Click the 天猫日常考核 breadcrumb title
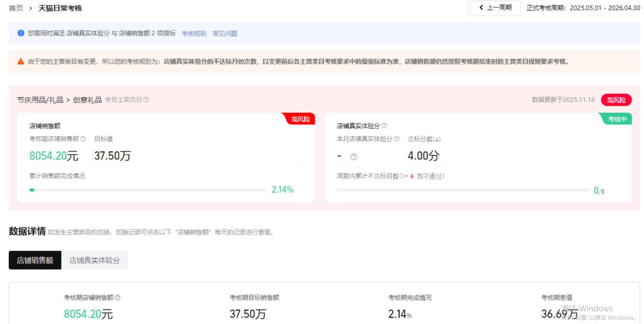This screenshot has width=644, height=324. pos(60,8)
